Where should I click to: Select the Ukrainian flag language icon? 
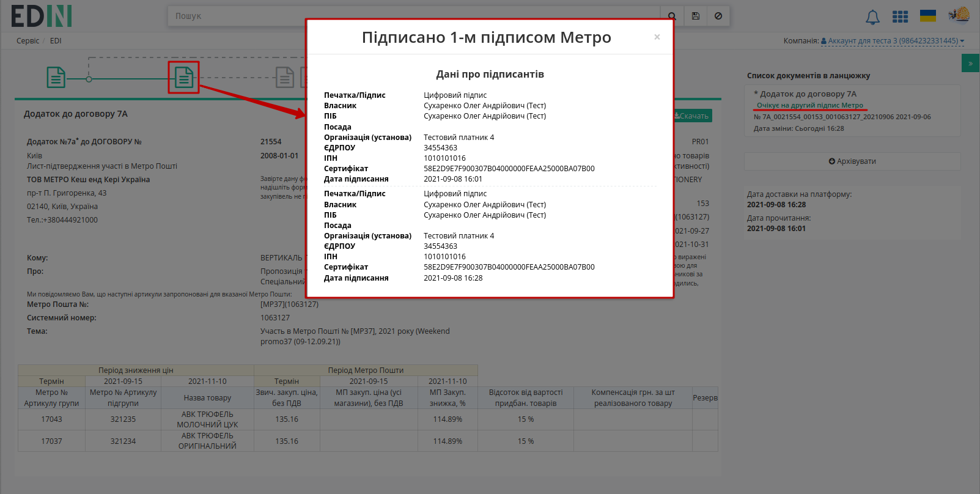click(928, 16)
